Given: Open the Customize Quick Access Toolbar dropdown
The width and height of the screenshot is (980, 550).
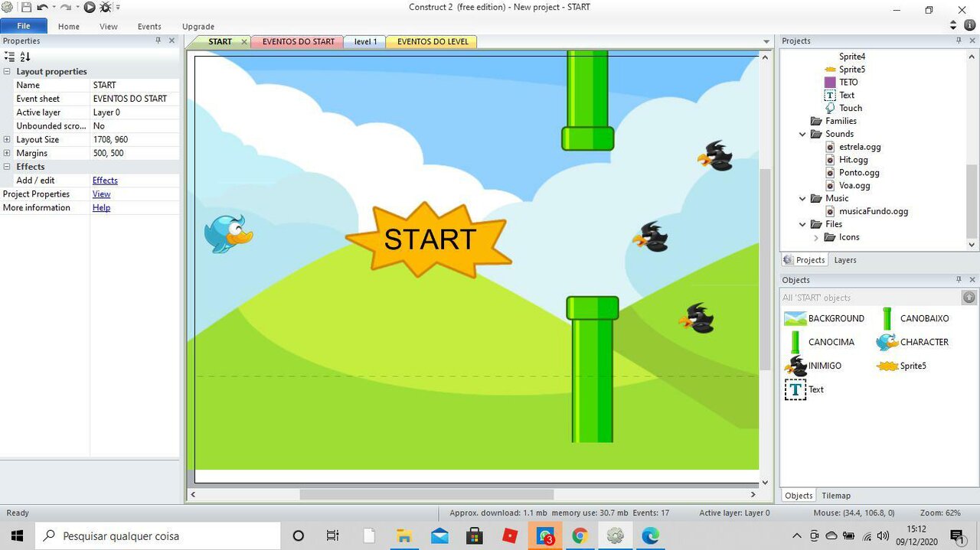Looking at the screenshot, I should point(118,8).
